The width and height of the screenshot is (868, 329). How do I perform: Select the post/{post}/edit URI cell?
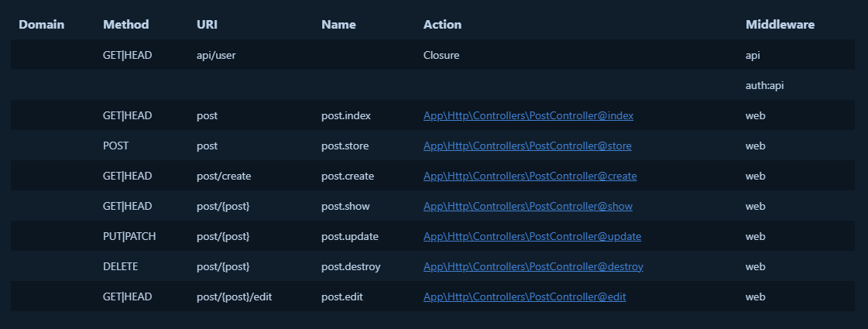tap(231, 296)
